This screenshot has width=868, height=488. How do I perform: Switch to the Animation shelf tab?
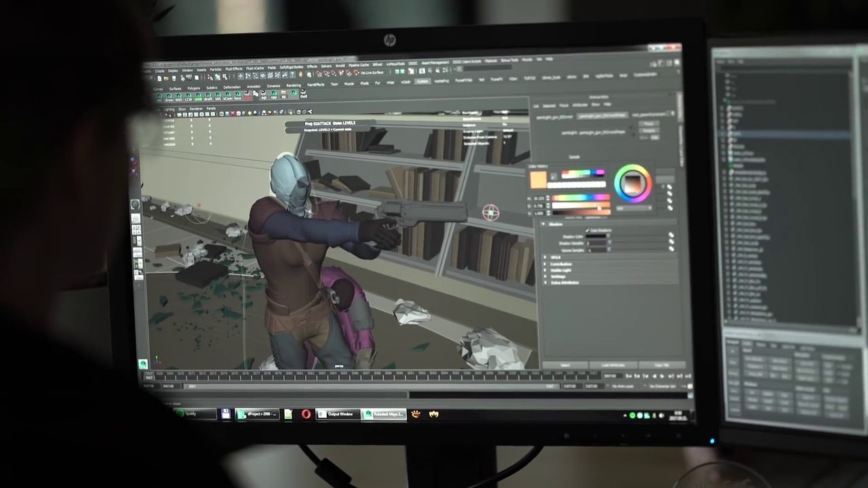pos(254,87)
